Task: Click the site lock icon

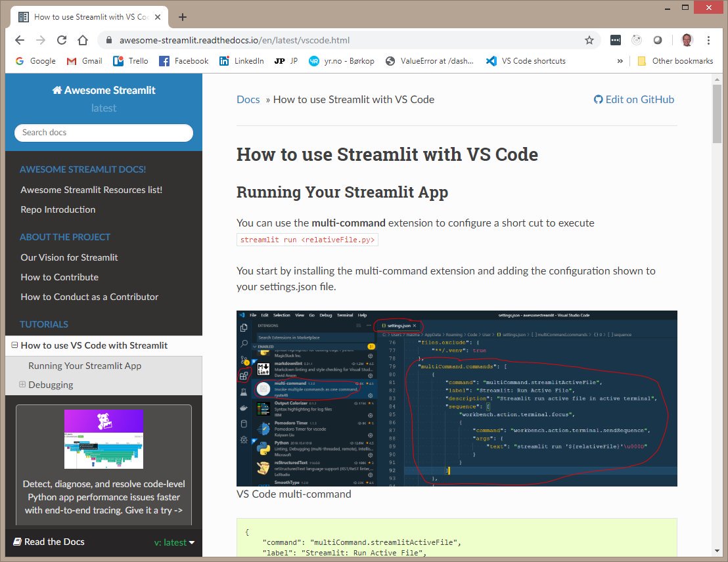Action: [109, 40]
